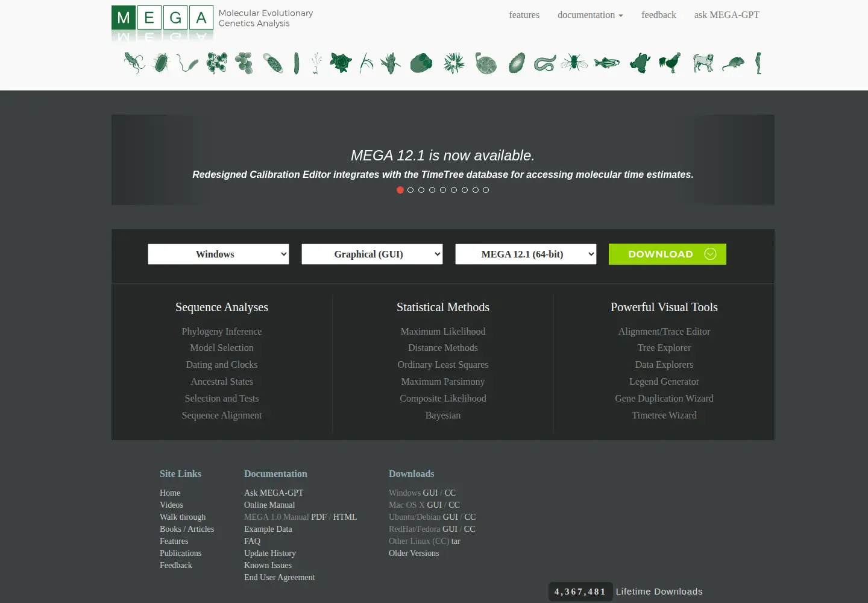Click CC link for Ubuntu/Debian
868x603 pixels.
[x=470, y=517]
